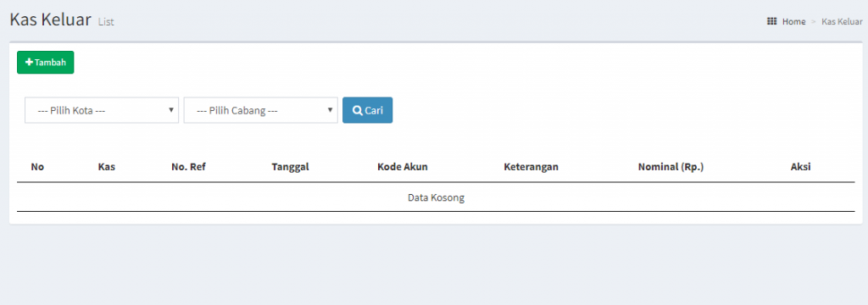This screenshot has height=305, width=868.
Task: Click the Nominal (Rp.) column header
Action: tap(671, 167)
